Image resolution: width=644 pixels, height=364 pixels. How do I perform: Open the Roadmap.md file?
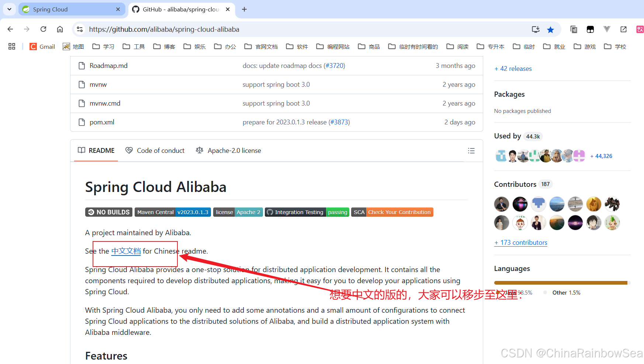point(108,66)
